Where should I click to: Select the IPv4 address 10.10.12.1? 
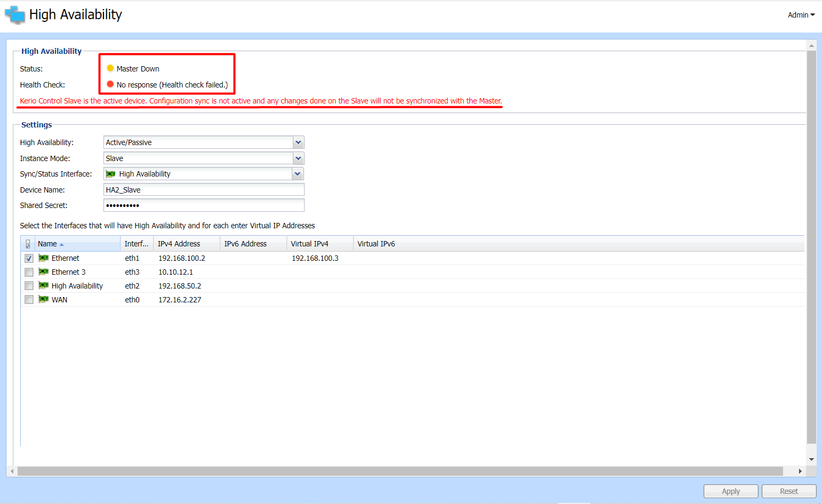pos(175,272)
